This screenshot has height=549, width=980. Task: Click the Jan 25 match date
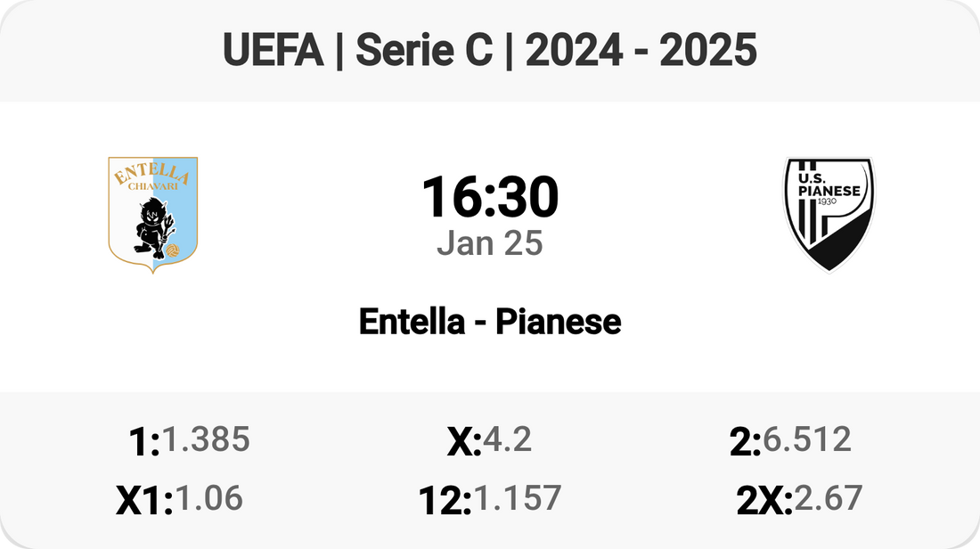click(x=489, y=243)
